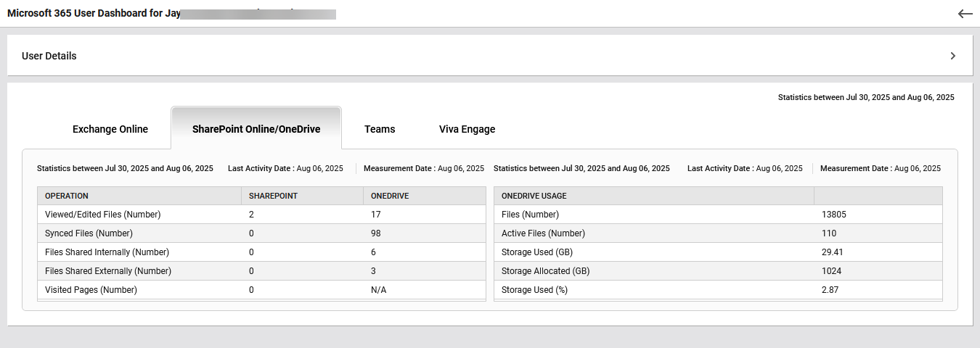The height and width of the screenshot is (348, 980).
Task: Click OneDrive value 6 for Files Shared Internally
Action: click(373, 252)
